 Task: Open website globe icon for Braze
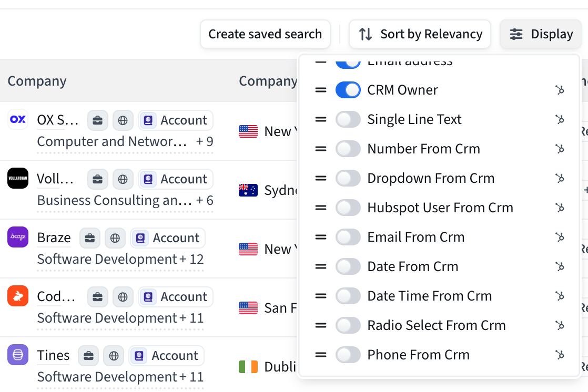click(x=115, y=238)
